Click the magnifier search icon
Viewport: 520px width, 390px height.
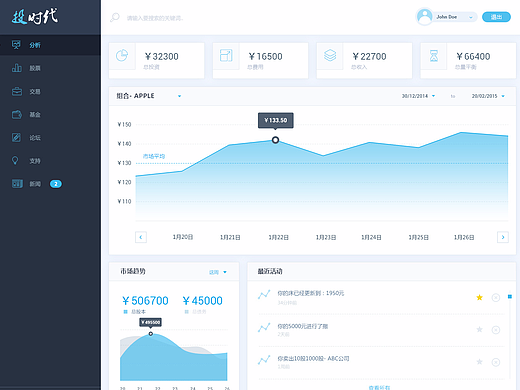tap(115, 17)
